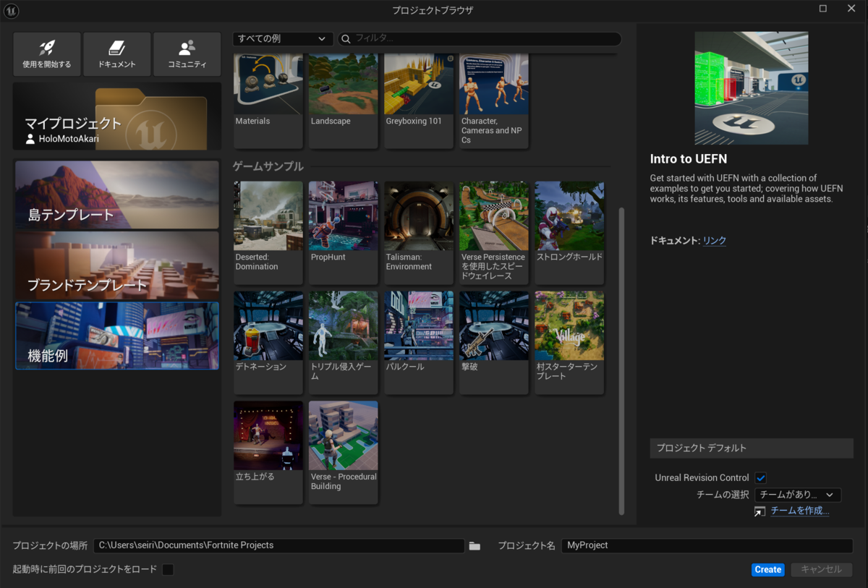Click the search magnifier icon in filter box
The width and height of the screenshot is (868, 588).
346,39
